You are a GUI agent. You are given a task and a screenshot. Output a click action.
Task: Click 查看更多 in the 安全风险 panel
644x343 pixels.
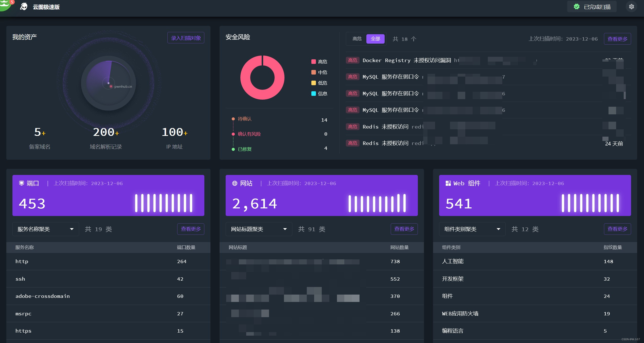pyautogui.click(x=617, y=39)
